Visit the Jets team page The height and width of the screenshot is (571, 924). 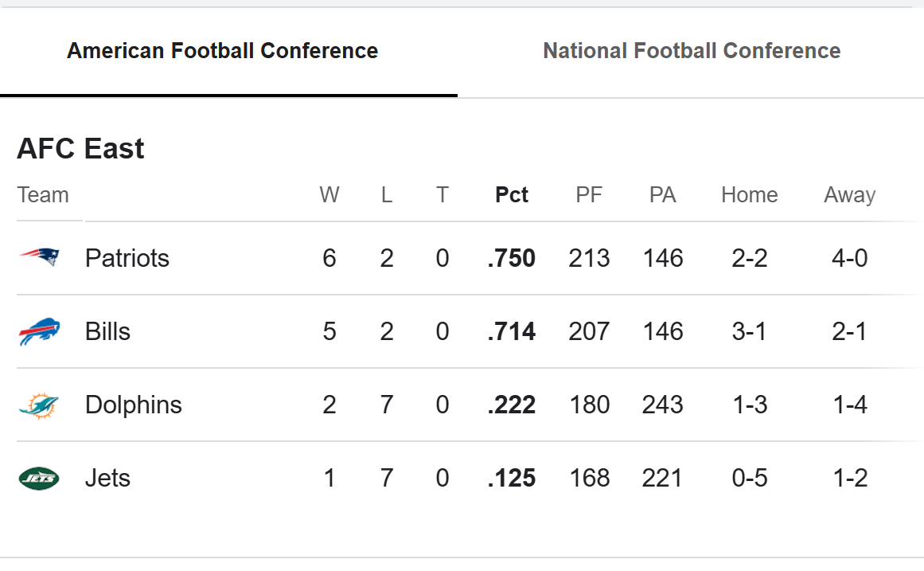[107, 478]
